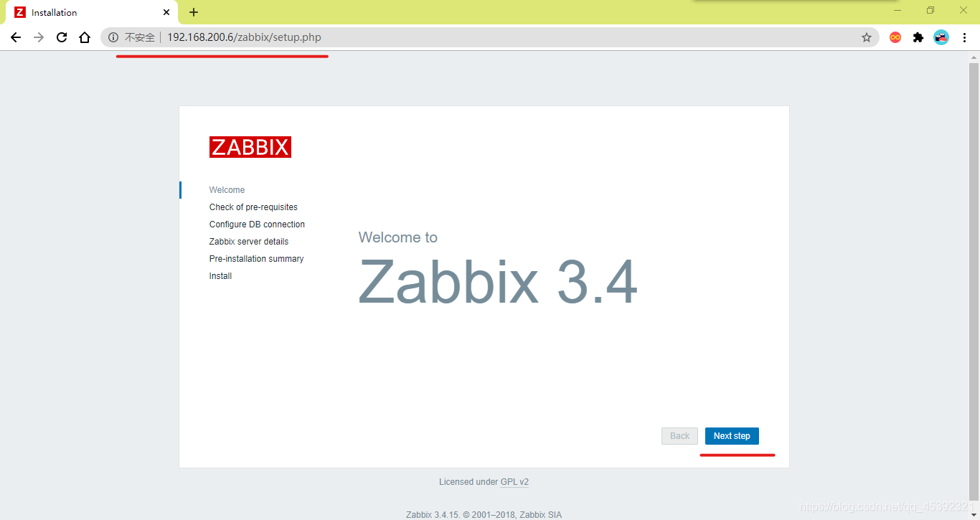Select Configure DB connection step
This screenshot has height=520, width=980.
click(257, 224)
